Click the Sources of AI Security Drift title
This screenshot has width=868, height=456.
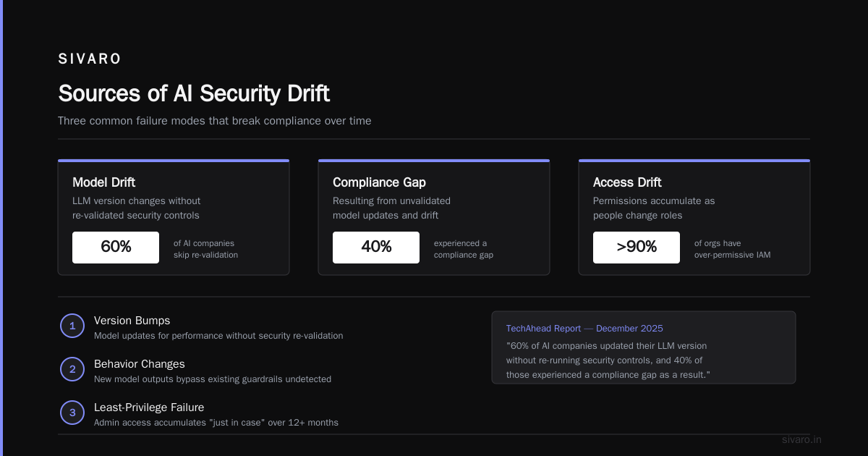point(194,93)
